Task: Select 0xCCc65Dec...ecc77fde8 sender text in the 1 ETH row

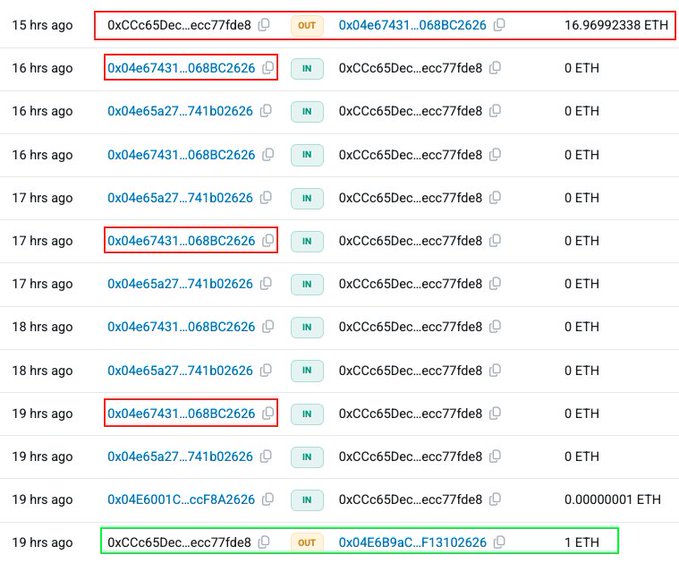Action: (x=179, y=543)
